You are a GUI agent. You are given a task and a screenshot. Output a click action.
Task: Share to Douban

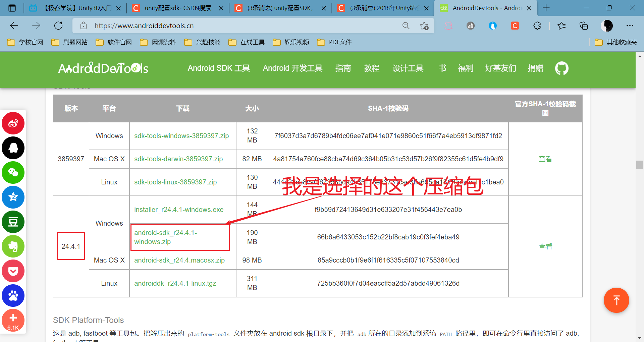[13, 222]
